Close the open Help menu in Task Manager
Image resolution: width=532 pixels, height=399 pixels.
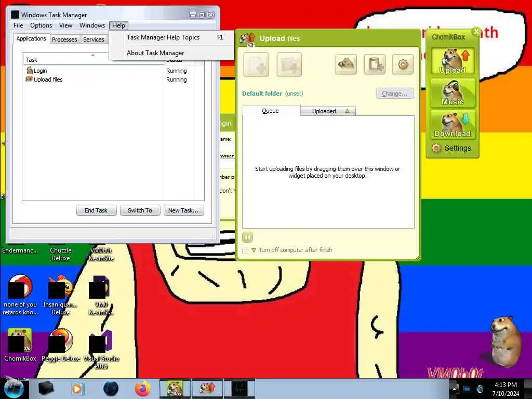point(119,25)
